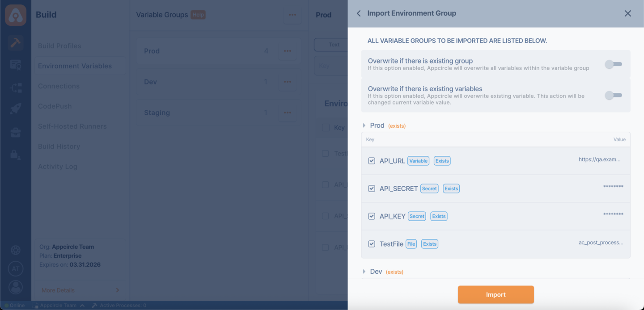Enable Overwrite if there is existing variables
The height and width of the screenshot is (310, 644).
click(613, 95)
